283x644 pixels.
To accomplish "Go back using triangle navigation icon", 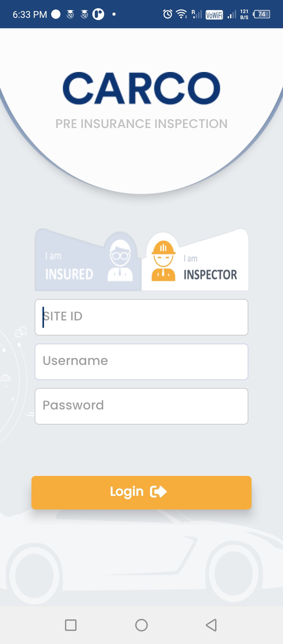I will click(x=211, y=625).
